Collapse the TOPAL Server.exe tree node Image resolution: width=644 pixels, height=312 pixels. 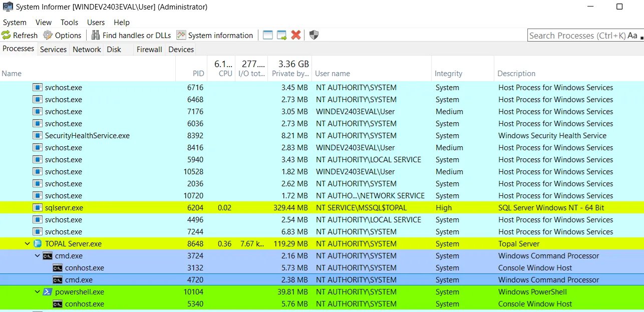(x=28, y=244)
